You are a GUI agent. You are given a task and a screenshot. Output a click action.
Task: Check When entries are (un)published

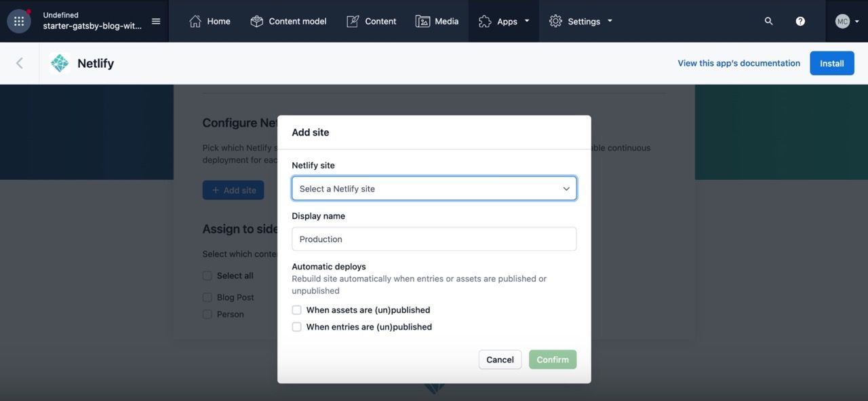[296, 327]
